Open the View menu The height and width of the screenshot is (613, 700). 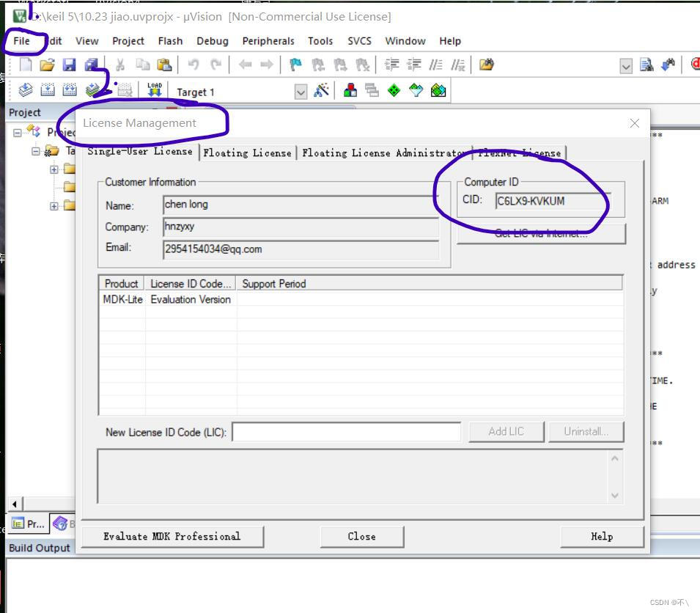pyautogui.click(x=87, y=41)
